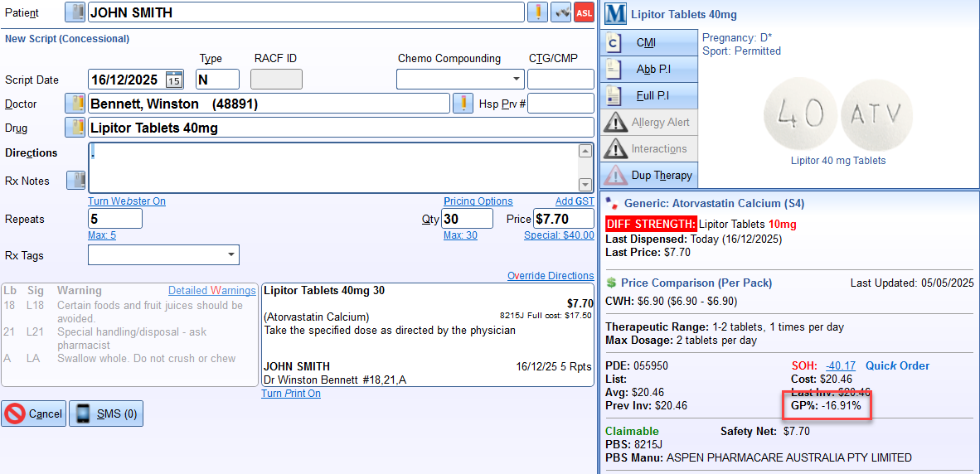Open the drug lookup folder icon

click(x=75, y=128)
